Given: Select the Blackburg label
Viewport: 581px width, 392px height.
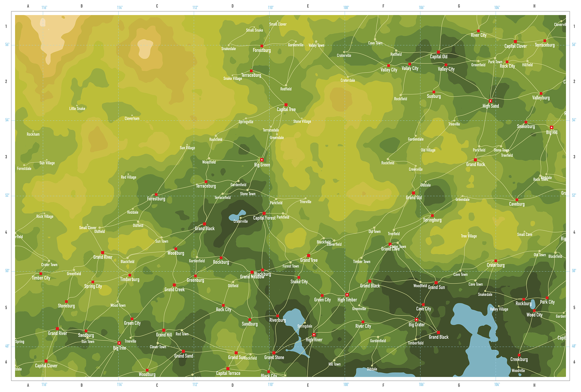Looking at the screenshot, I should click(x=263, y=274).
